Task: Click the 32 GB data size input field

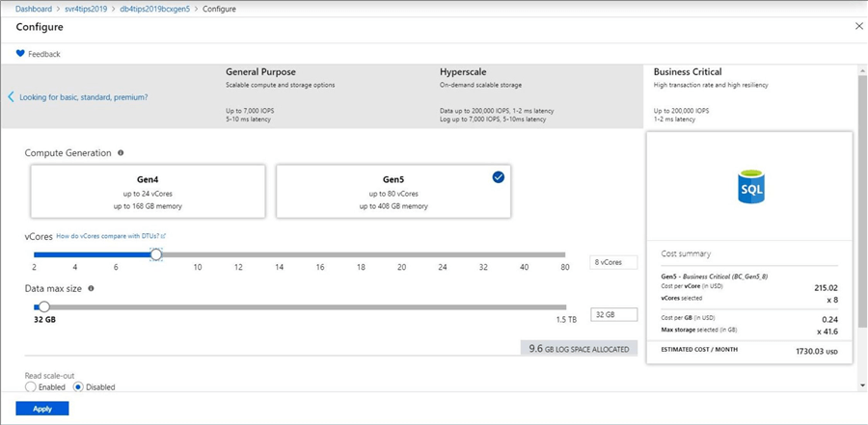Action: coord(616,314)
